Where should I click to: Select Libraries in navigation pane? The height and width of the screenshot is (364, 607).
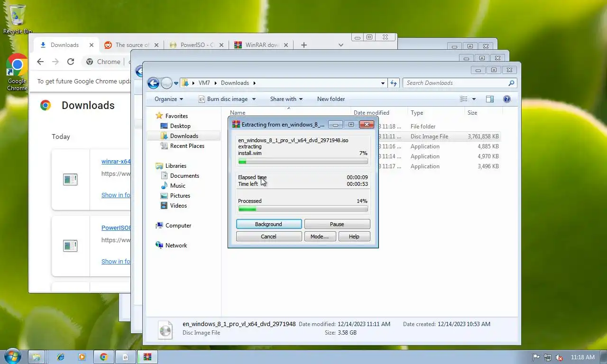pos(175,166)
